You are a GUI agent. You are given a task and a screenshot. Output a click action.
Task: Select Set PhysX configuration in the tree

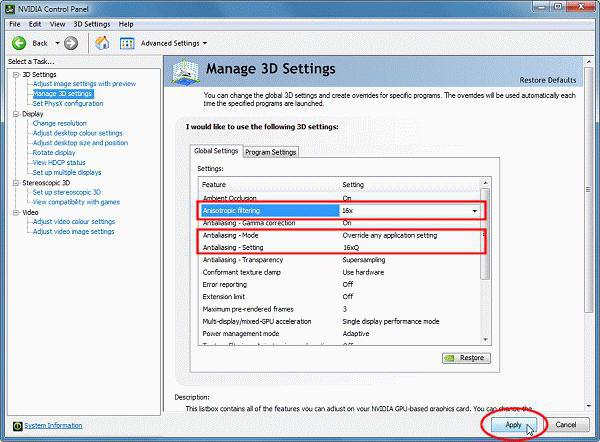67,103
